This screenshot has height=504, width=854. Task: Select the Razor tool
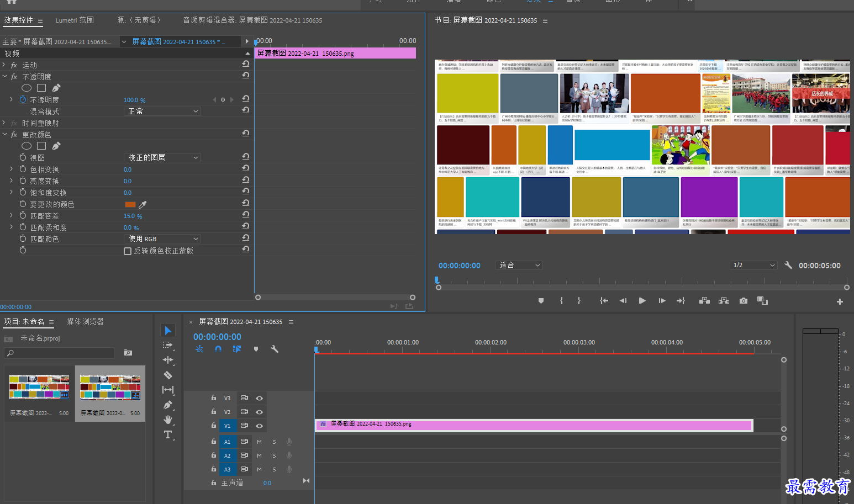point(168,375)
